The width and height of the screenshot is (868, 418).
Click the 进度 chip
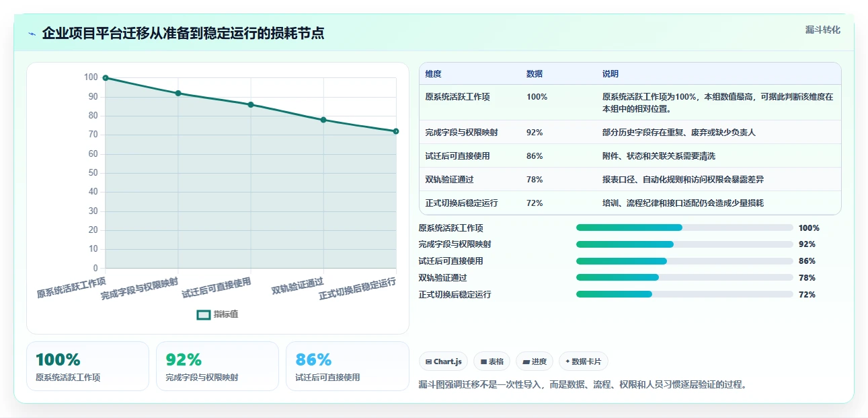point(535,361)
